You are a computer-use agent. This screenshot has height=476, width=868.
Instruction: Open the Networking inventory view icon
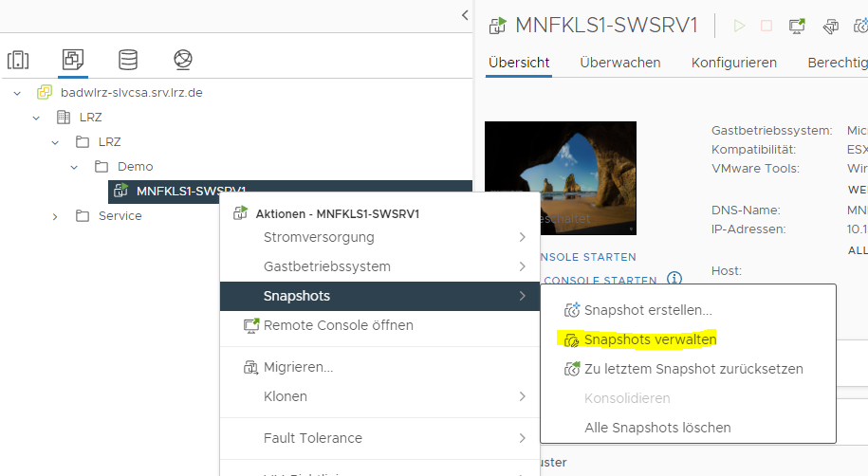click(x=183, y=61)
